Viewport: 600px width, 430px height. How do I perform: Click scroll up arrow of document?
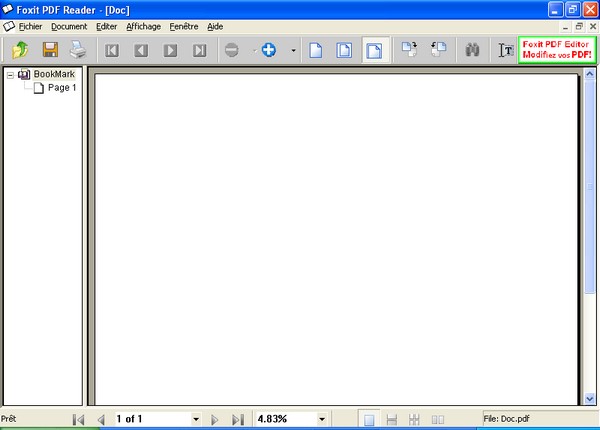click(590, 74)
